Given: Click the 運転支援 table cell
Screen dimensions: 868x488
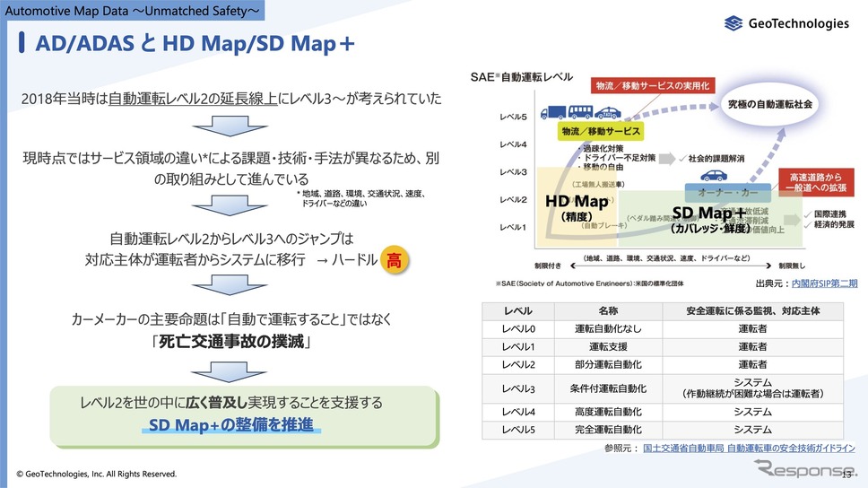Looking at the screenshot, I should pos(608,347).
